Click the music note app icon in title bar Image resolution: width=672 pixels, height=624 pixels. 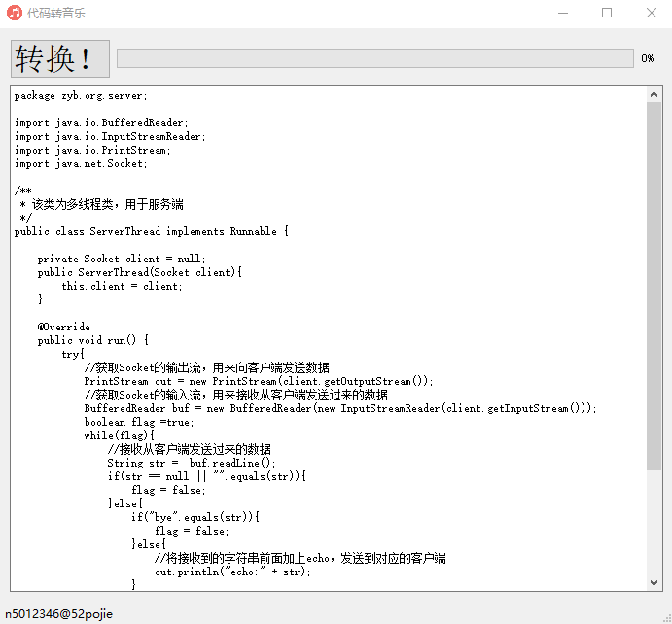15,14
